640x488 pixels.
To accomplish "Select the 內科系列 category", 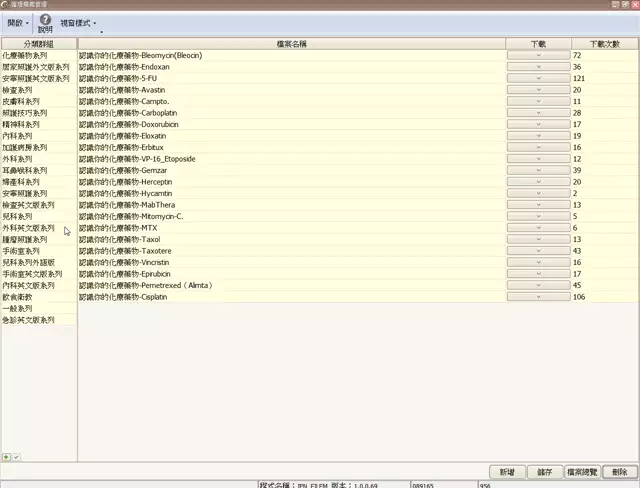I will tap(39, 135).
